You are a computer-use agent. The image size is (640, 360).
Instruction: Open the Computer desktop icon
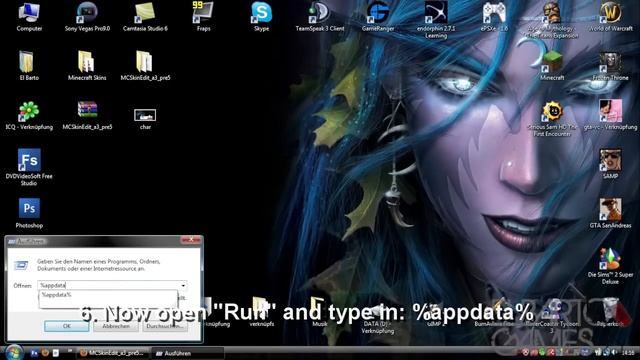pyautogui.click(x=29, y=16)
